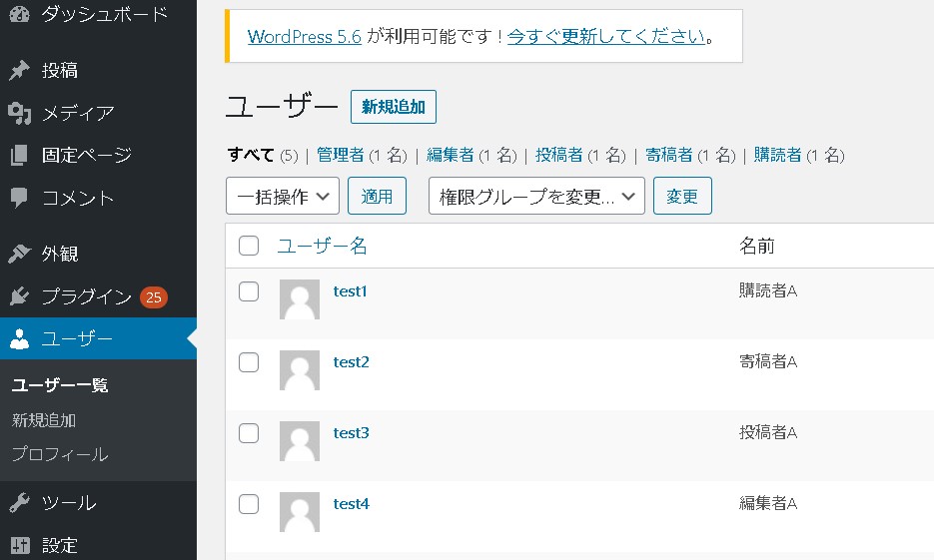Click the Pages icon in sidebar
Viewport: 934px width, 560px height.
point(19,156)
